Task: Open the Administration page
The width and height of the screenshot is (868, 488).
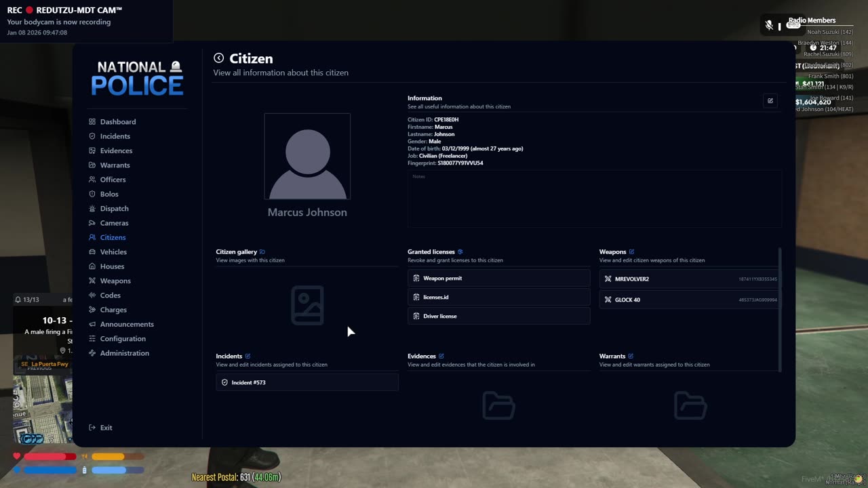Action: 124,353
